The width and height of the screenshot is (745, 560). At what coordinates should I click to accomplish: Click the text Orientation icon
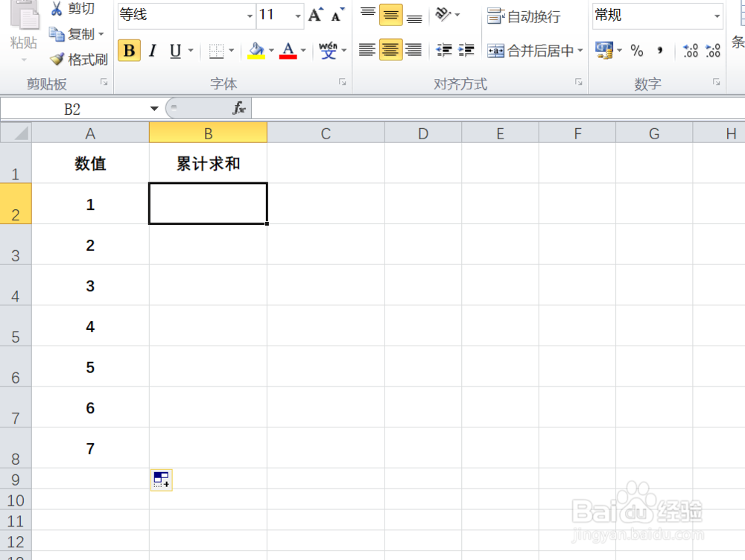tap(443, 14)
